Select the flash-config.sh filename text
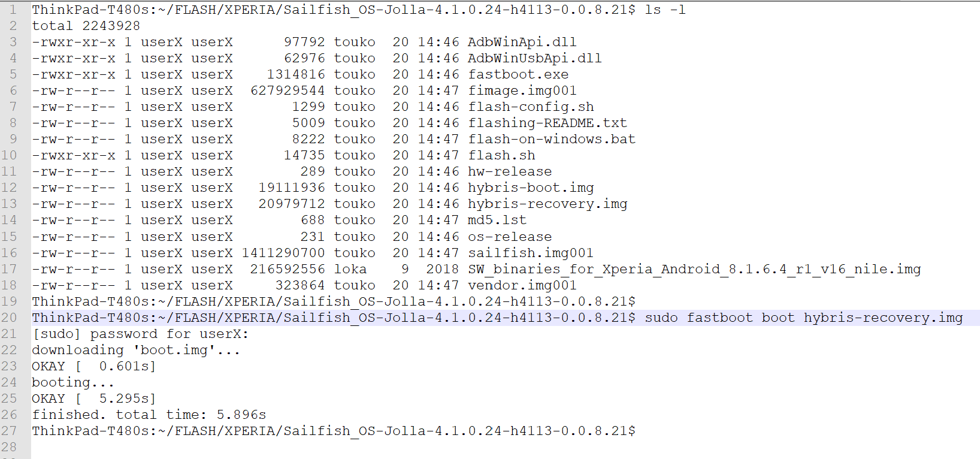The height and width of the screenshot is (459, 980). pyautogui.click(x=531, y=107)
